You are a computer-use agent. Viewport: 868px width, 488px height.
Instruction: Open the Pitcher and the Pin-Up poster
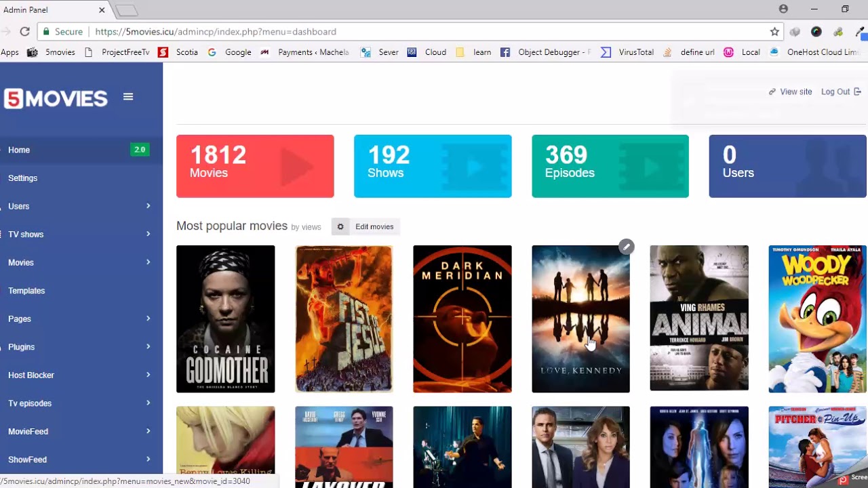coord(818,447)
